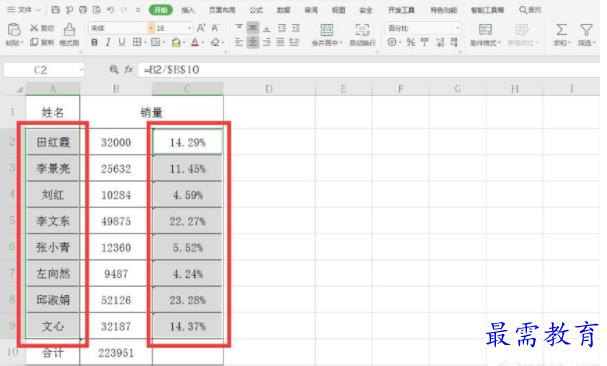
Task: Open the 页面布局 (Page Layout) tab
Action: coord(222,10)
